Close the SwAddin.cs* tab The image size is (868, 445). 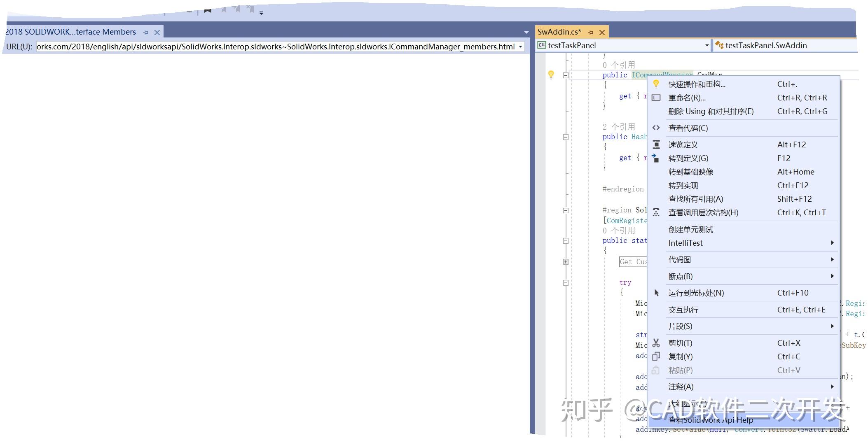point(602,32)
